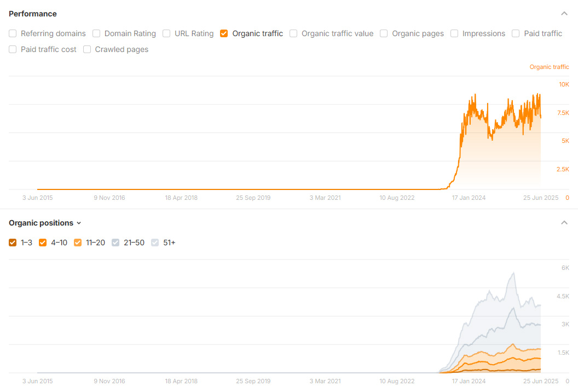Tick the Crawled pages checkbox
Image resolution: width=578 pixels, height=392 pixels.
coord(87,49)
